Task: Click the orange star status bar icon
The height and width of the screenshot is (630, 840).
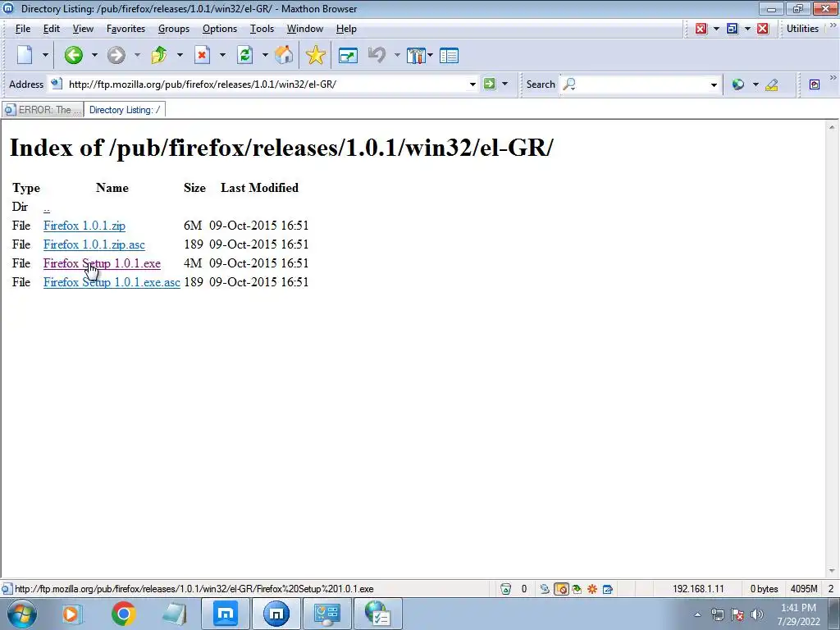Action: pos(592,589)
